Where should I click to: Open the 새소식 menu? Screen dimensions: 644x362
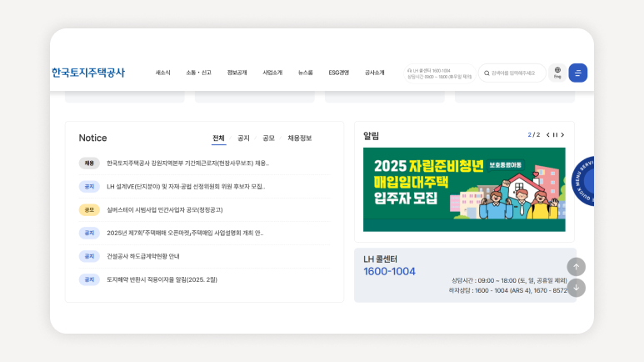162,73
